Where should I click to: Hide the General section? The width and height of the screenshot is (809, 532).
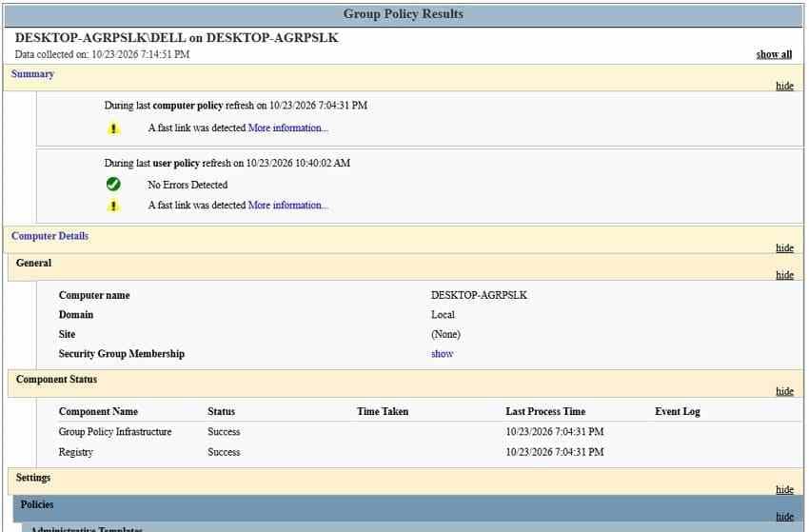point(784,275)
